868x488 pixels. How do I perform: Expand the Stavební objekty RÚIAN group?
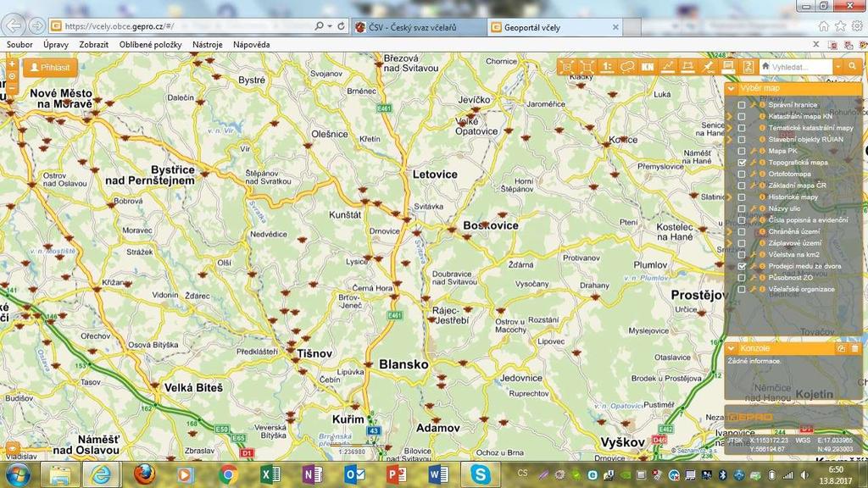pyautogui.click(x=729, y=140)
